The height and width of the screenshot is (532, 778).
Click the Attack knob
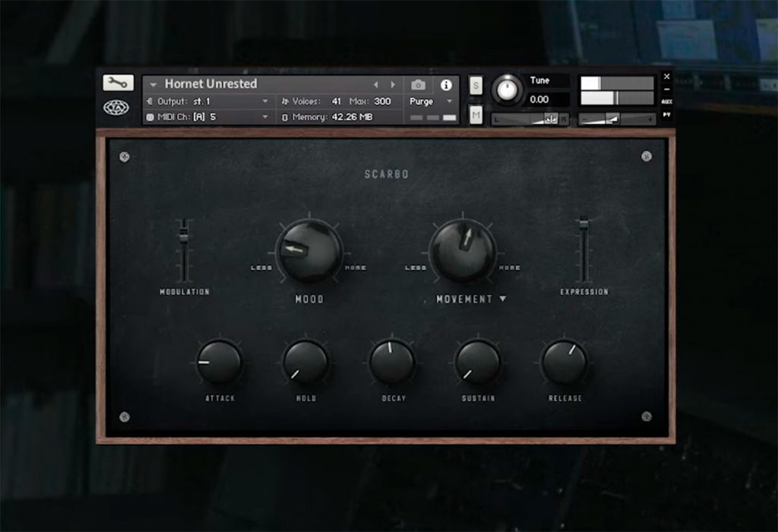pyautogui.click(x=220, y=362)
